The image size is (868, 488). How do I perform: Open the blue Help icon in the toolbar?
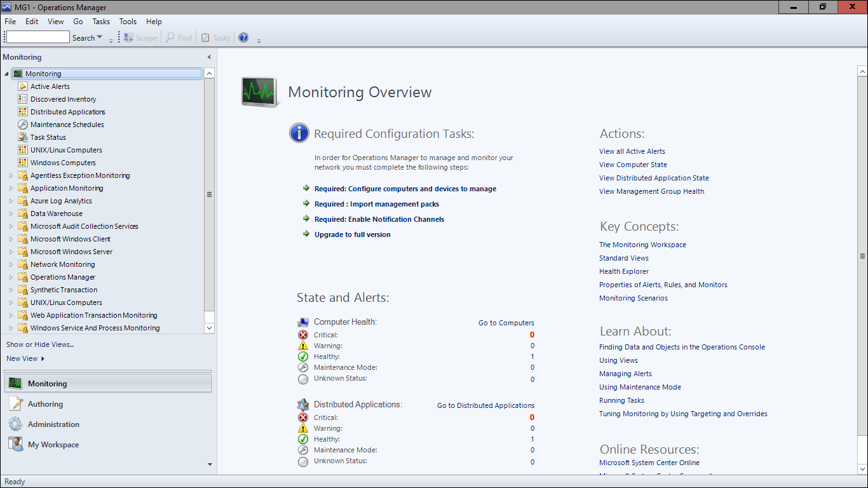(243, 37)
